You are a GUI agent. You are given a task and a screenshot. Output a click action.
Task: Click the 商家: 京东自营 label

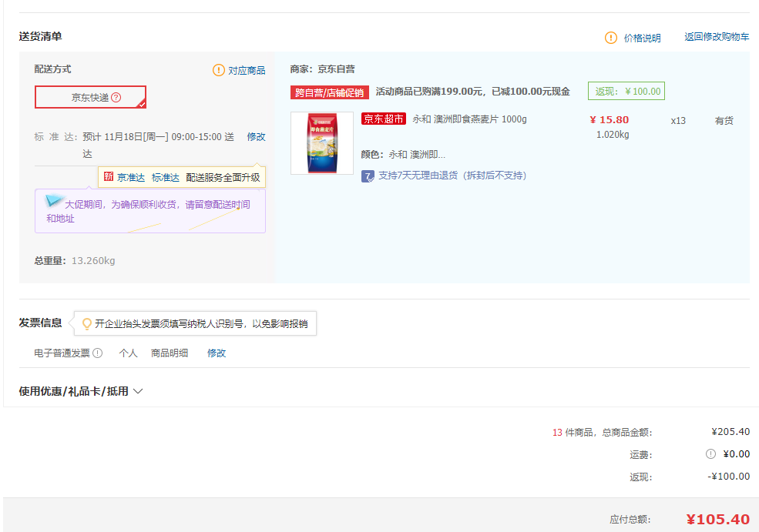322,69
